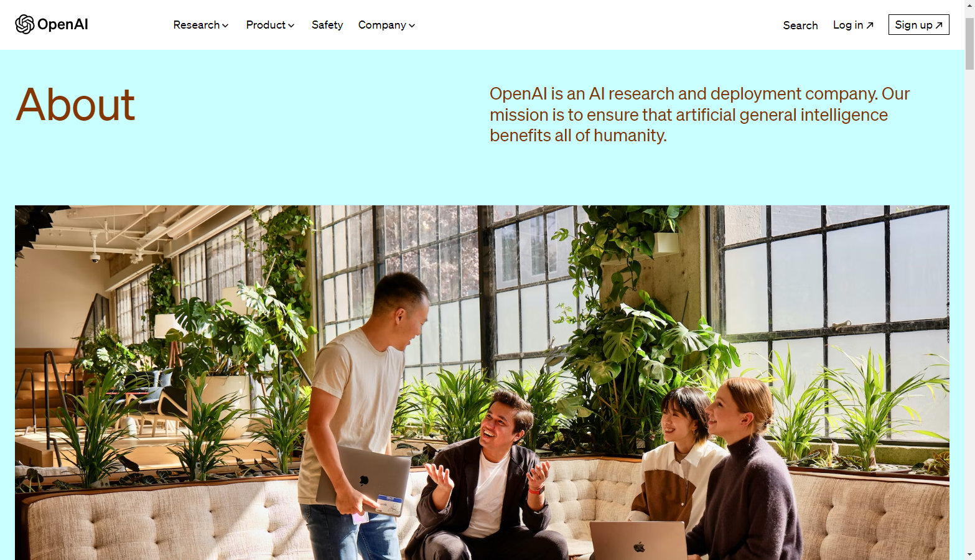Click the OpenAI logo icon
The width and height of the screenshot is (975, 560).
[25, 24]
